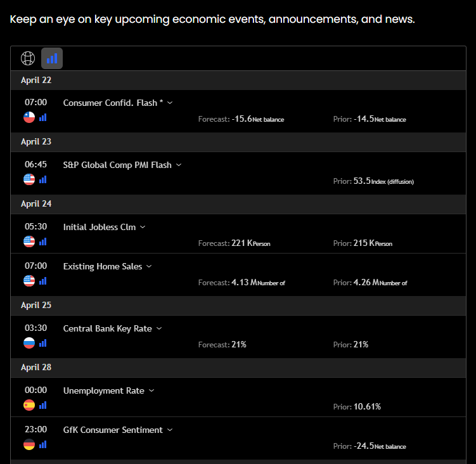Click the Russia flag icon
The image size is (476, 464).
tap(29, 343)
